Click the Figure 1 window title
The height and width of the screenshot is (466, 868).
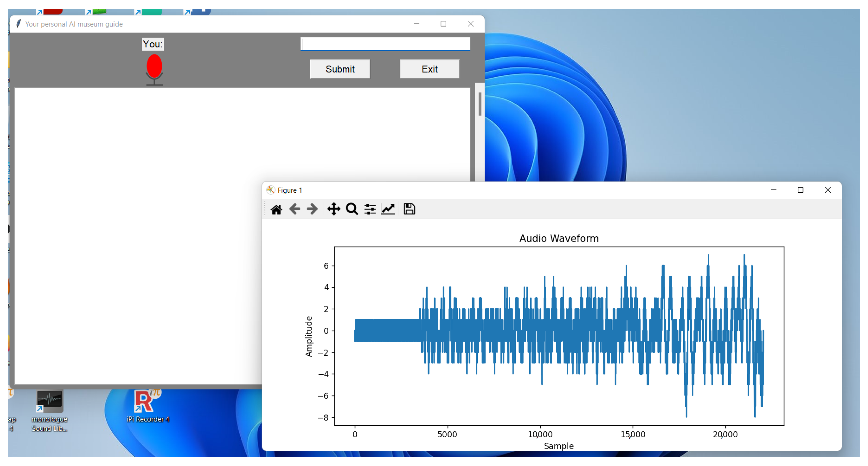point(290,191)
